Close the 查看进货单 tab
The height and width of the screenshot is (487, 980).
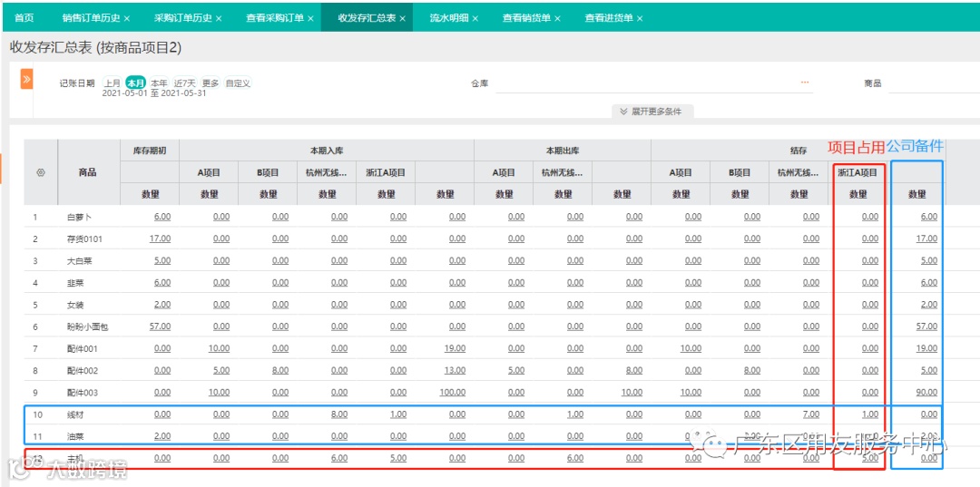tap(640, 18)
